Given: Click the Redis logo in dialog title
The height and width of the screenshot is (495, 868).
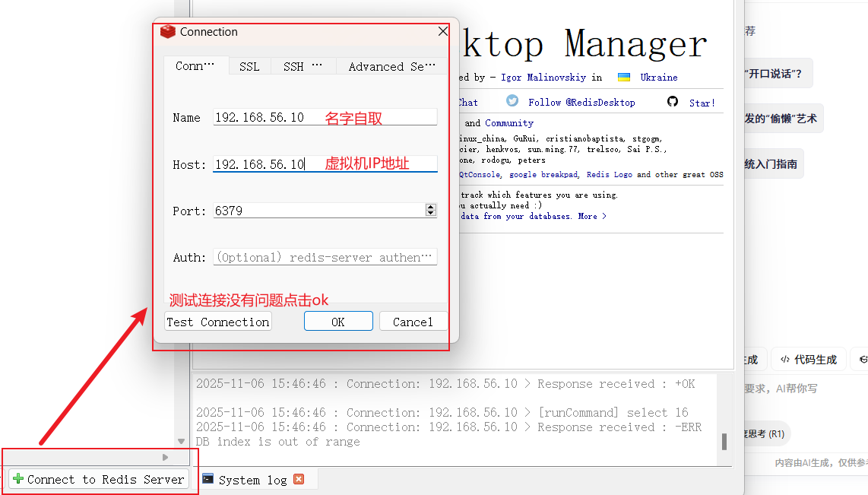Looking at the screenshot, I should pos(168,32).
